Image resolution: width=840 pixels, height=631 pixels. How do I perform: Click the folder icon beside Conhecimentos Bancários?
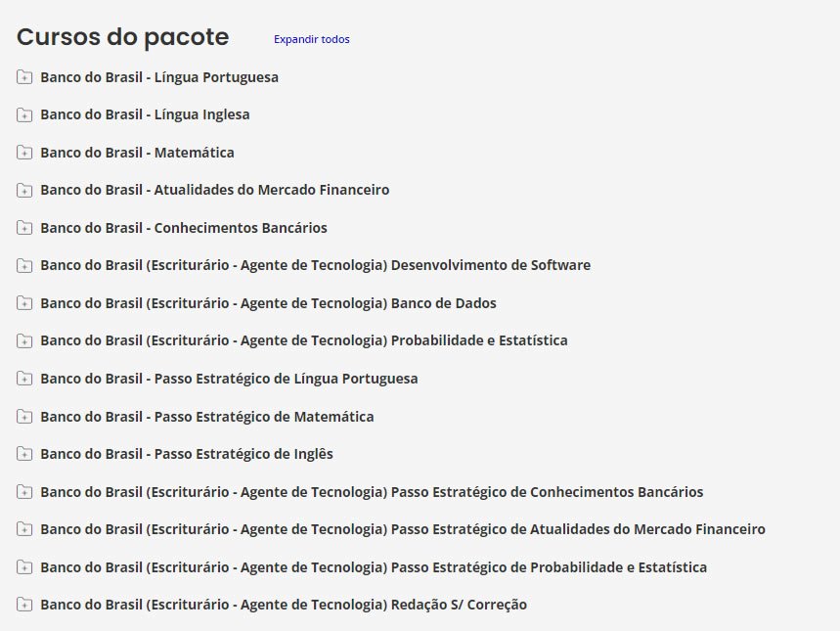(24, 228)
